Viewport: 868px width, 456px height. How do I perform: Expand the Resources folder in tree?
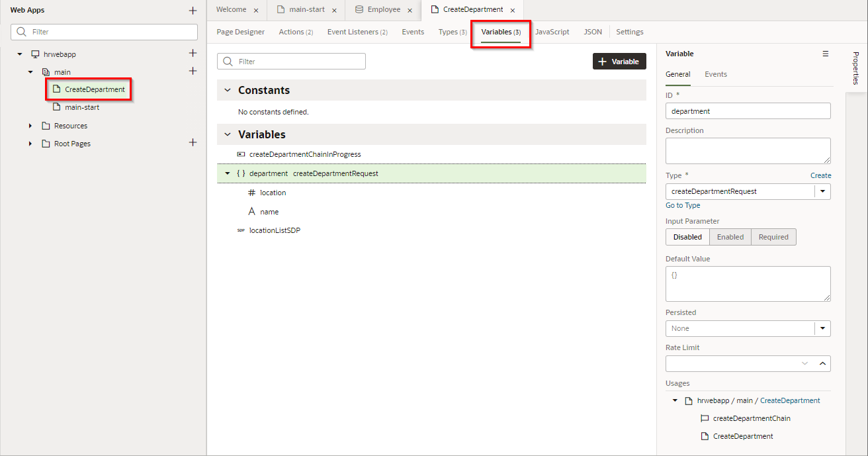[30, 126]
